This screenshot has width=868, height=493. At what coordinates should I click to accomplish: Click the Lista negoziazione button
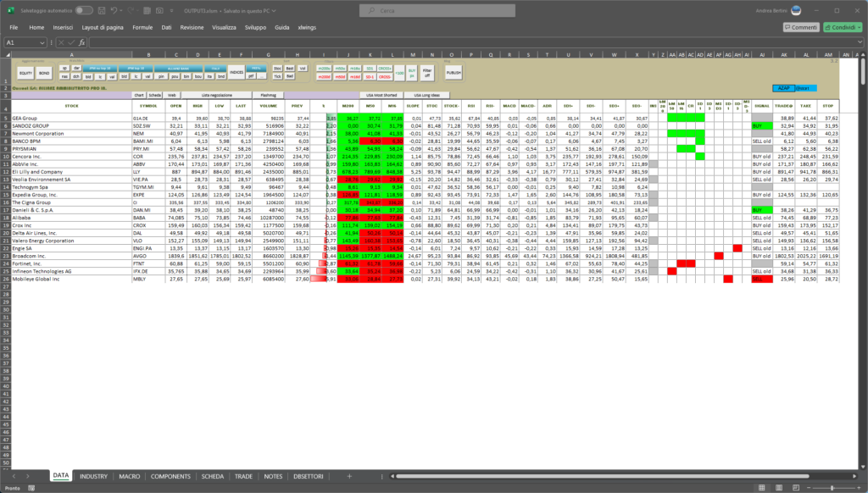point(217,95)
